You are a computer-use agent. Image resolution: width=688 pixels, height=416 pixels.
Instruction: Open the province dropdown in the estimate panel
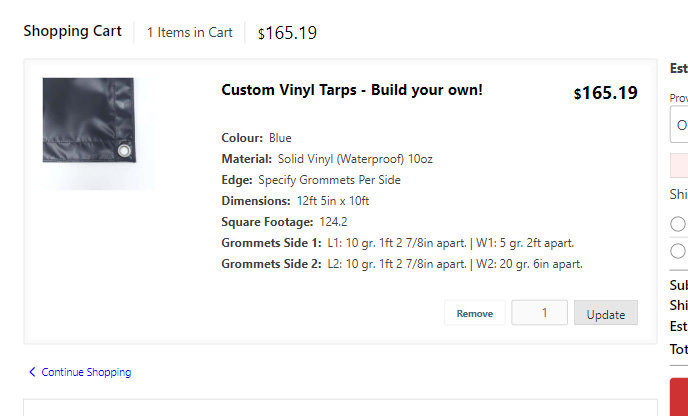[x=679, y=125]
